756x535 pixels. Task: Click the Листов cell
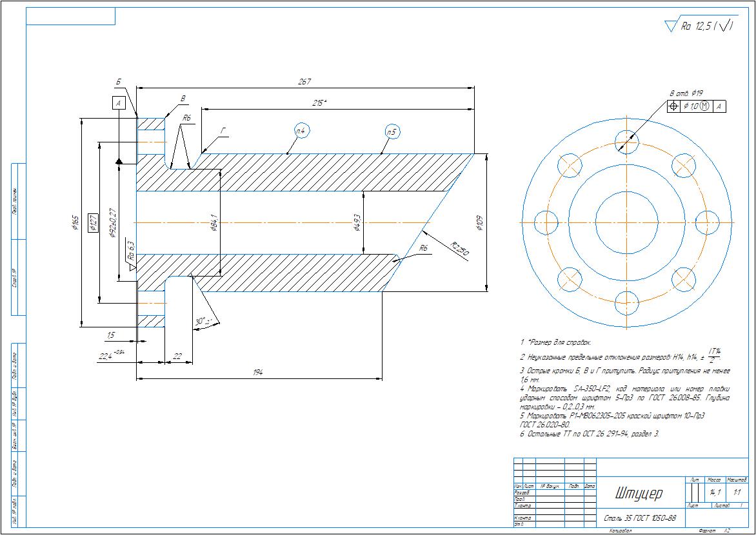(730, 505)
